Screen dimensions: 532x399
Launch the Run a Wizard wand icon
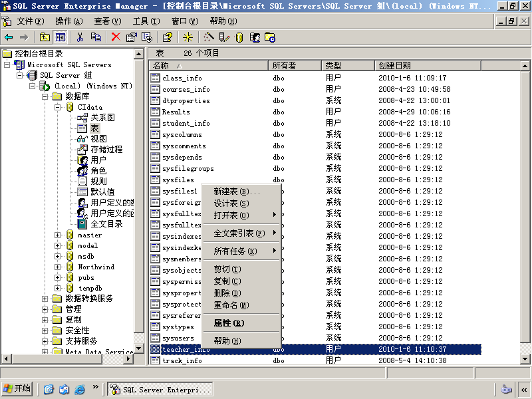tap(208, 37)
